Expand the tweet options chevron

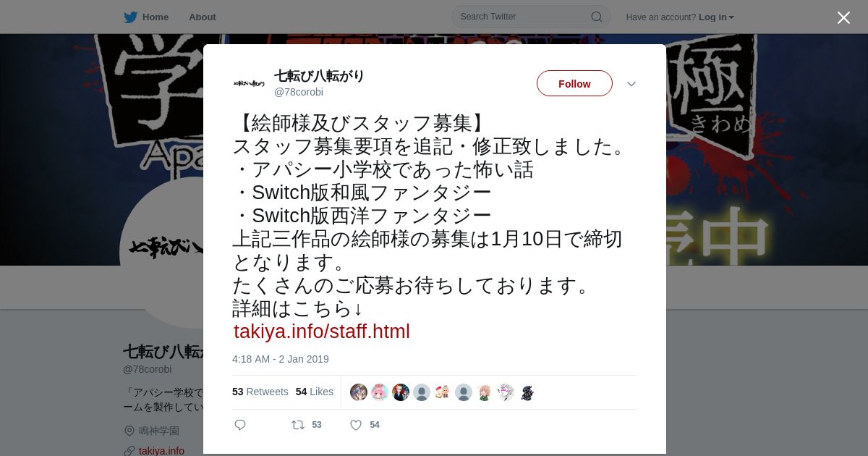pos(631,84)
